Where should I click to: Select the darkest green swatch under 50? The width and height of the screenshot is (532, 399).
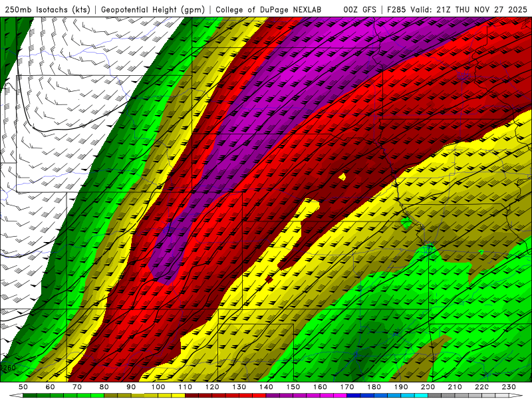coord(30,396)
